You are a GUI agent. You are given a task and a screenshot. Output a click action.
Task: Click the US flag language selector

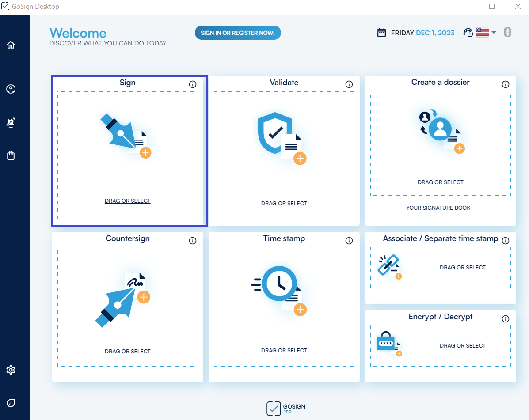tap(482, 33)
